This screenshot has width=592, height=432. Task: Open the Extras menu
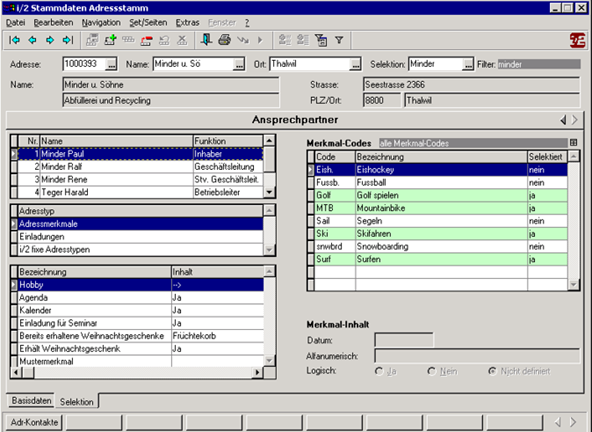coord(187,23)
